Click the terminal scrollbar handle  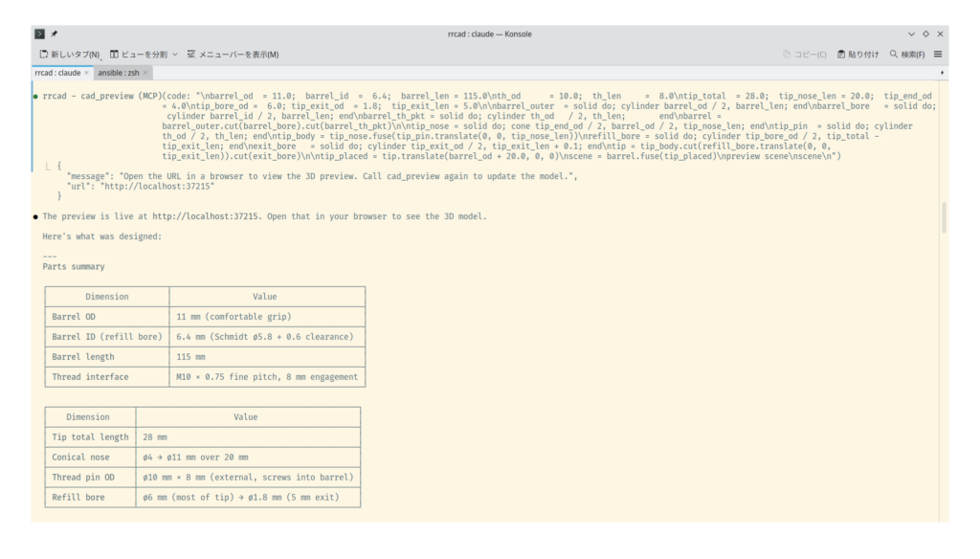tap(943, 218)
